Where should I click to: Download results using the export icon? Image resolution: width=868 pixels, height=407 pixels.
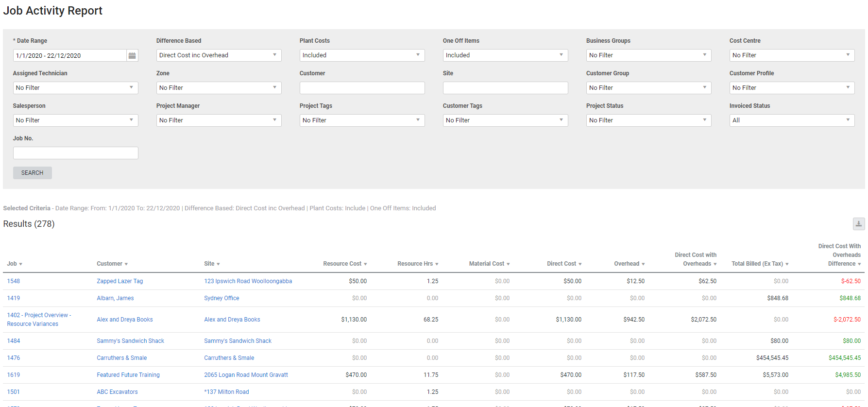[x=858, y=224]
